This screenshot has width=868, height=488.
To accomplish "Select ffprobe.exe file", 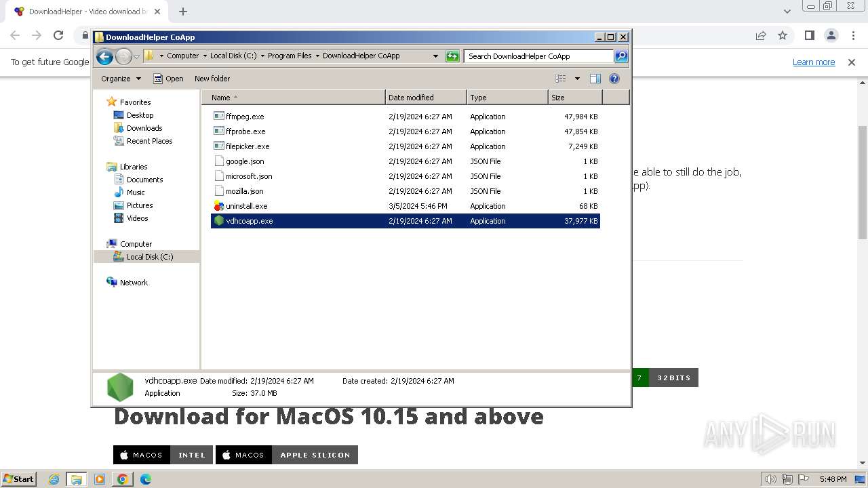I will (406, 131).
